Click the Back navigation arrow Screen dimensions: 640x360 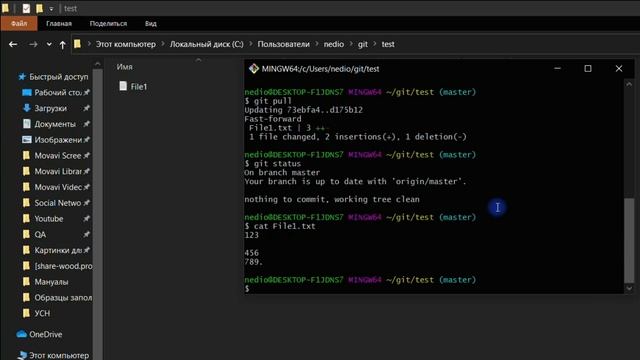(x=13, y=44)
